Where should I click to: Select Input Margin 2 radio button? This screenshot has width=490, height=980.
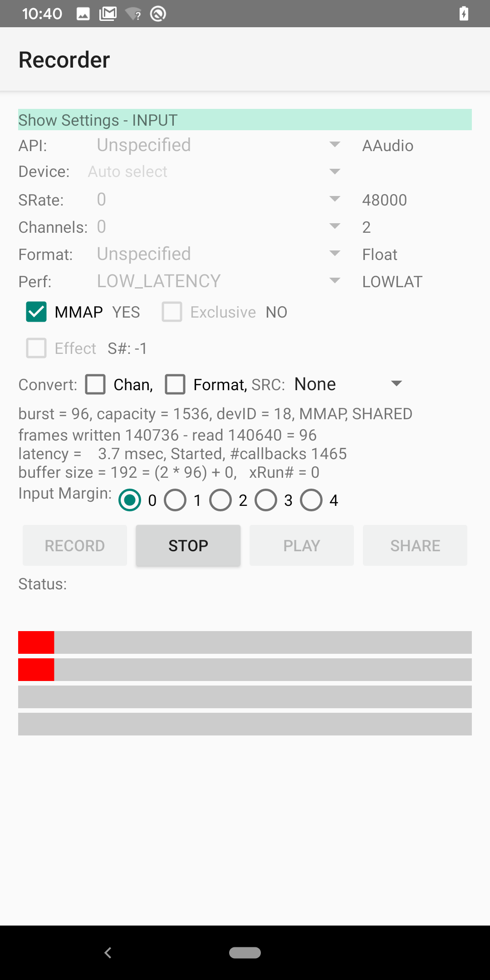pyautogui.click(x=220, y=500)
